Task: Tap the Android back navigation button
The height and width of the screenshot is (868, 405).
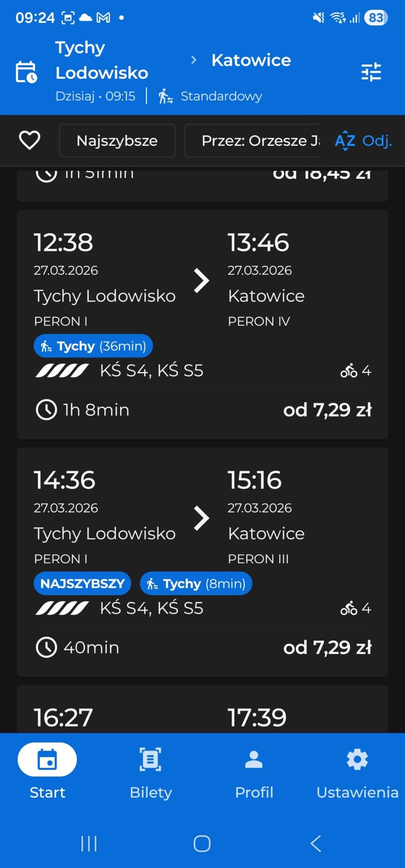Action: [316, 843]
